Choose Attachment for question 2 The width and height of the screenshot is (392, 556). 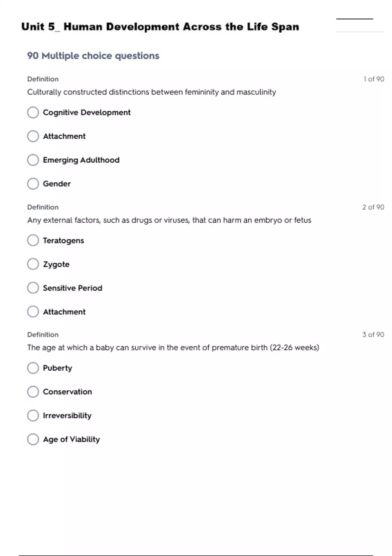tap(33, 312)
